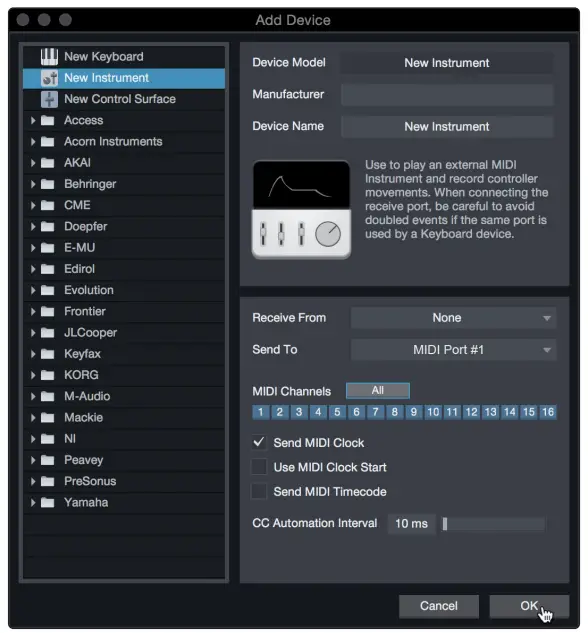Toggle MIDI channel 3
The height and width of the screenshot is (633, 588).
point(299,412)
